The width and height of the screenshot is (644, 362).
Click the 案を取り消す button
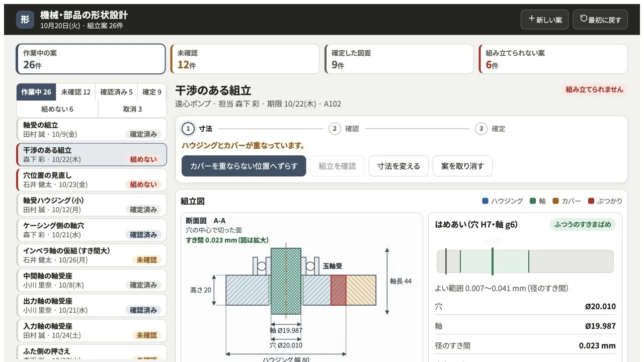pyautogui.click(x=462, y=166)
